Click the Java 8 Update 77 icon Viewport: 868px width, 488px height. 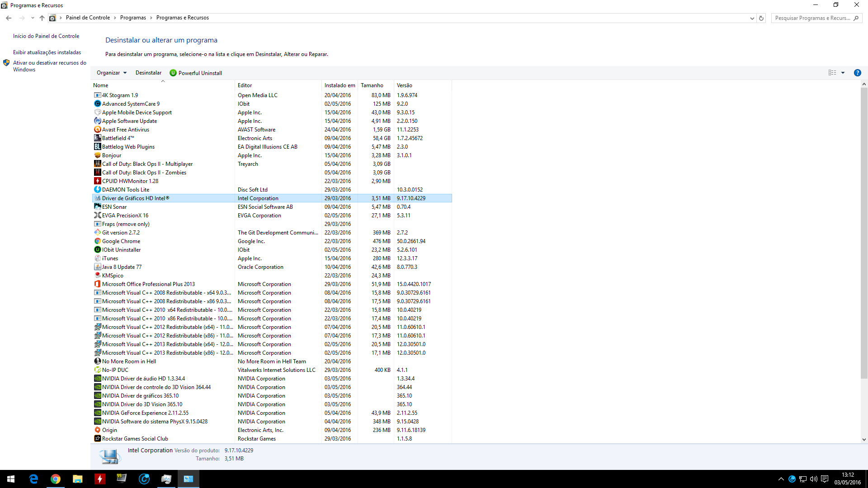pyautogui.click(x=97, y=267)
